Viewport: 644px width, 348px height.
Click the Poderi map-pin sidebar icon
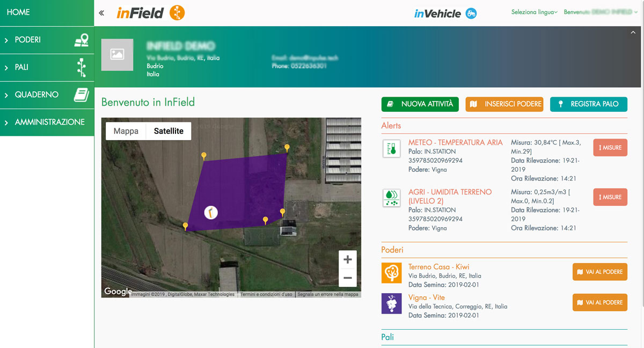[x=81, y=40]
